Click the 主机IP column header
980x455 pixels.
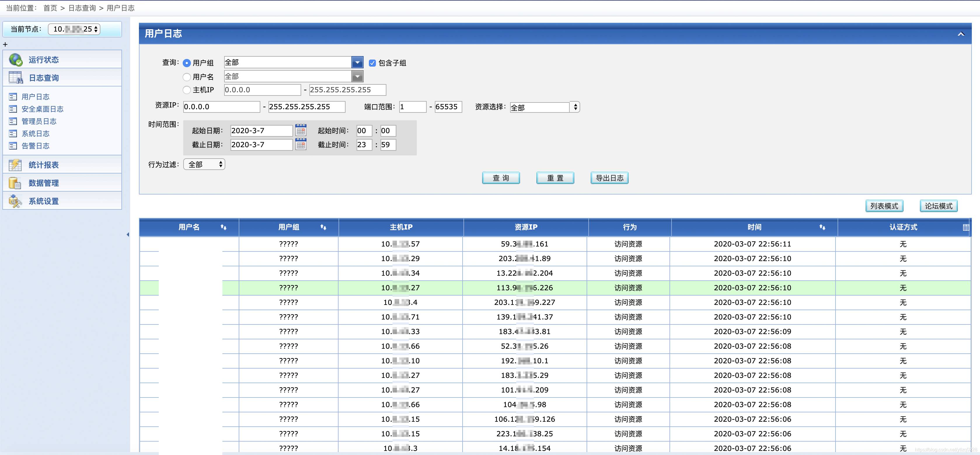401,227
